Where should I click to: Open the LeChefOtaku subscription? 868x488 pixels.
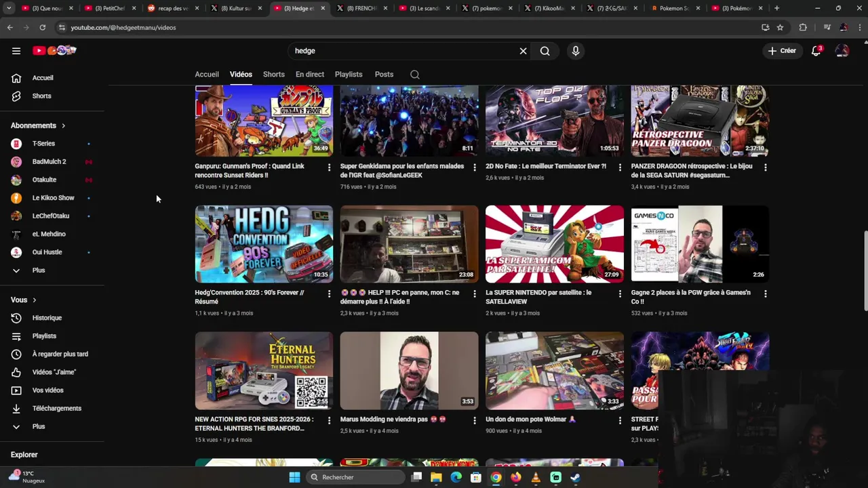pyautogui.click(x=52, y=216)
